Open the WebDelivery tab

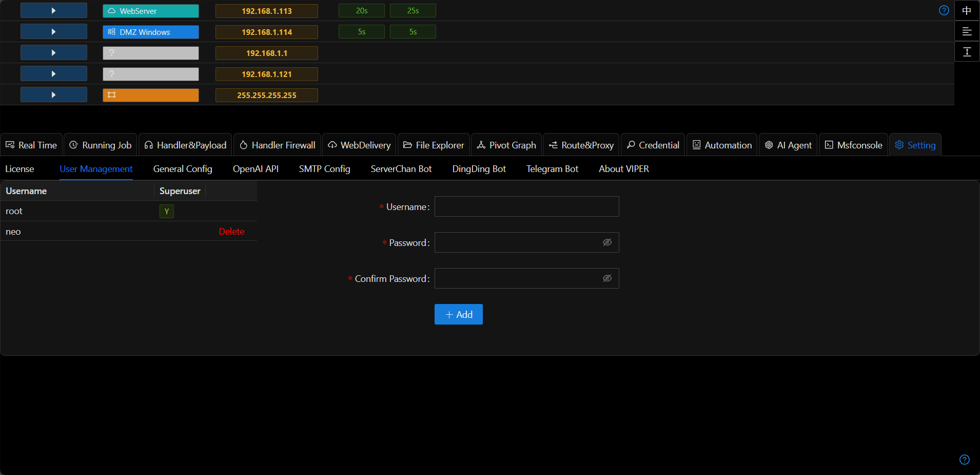[x=359, y=145]
